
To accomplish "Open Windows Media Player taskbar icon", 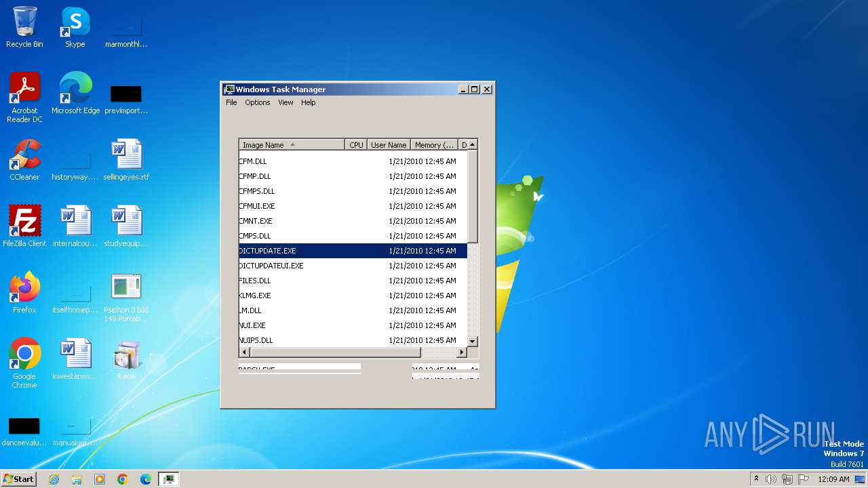I will click(x=100, y=479).
